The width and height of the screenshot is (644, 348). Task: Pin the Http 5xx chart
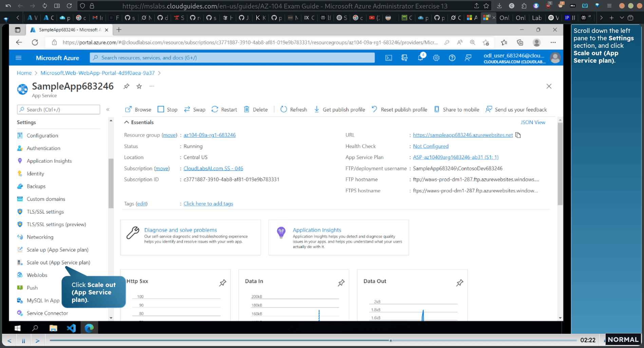(x=223, y=283)
